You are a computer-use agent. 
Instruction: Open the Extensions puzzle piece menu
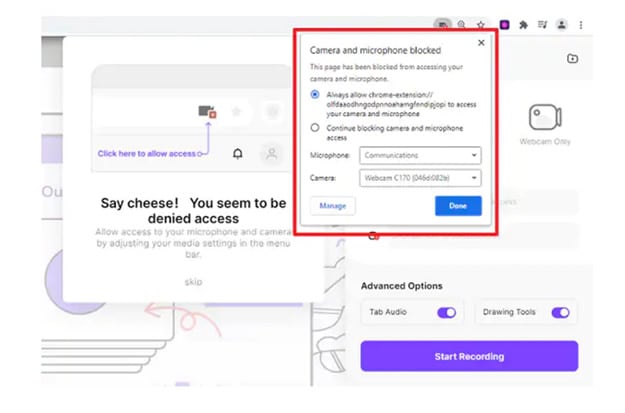[x=523, y=24]
